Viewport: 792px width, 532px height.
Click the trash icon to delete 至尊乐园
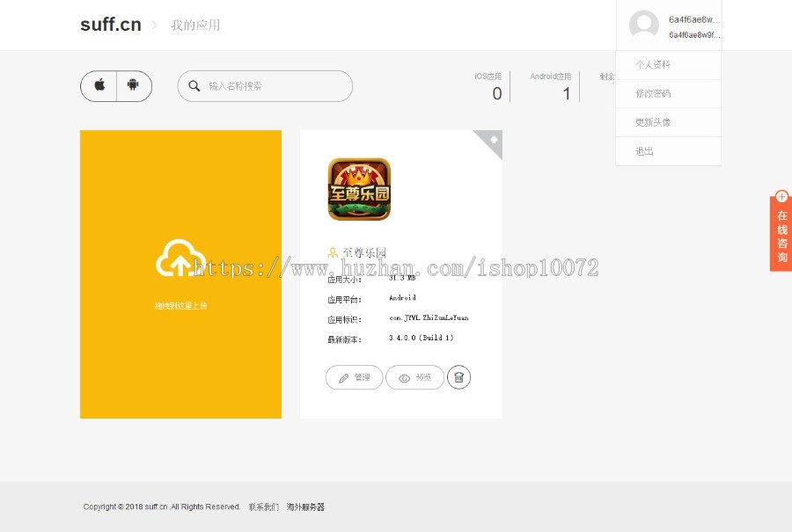click(x=458, y=377)
